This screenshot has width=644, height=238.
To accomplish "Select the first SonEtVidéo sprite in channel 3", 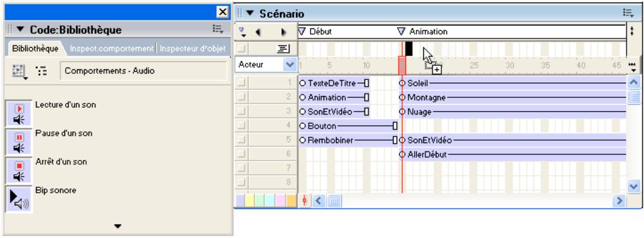I will pos(334,112).
